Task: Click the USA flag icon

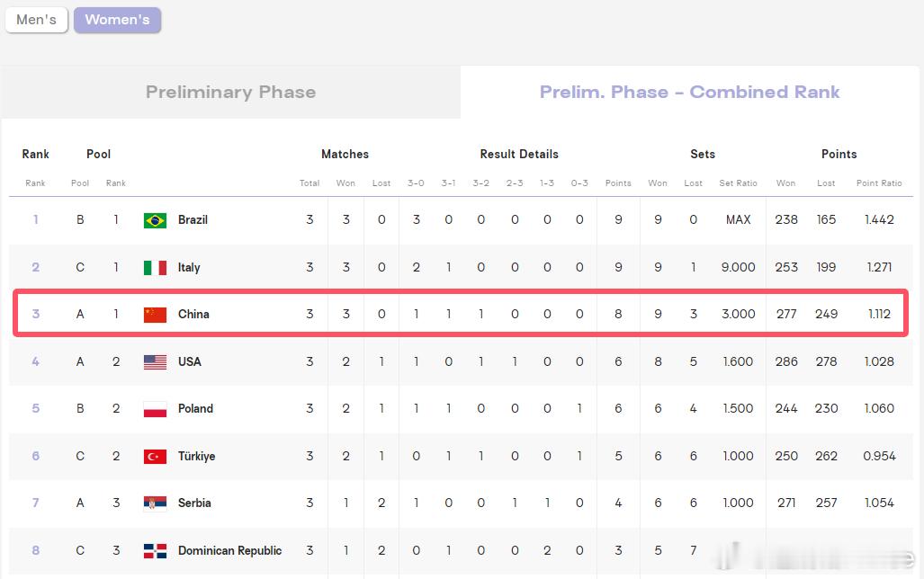Action: 155,362
